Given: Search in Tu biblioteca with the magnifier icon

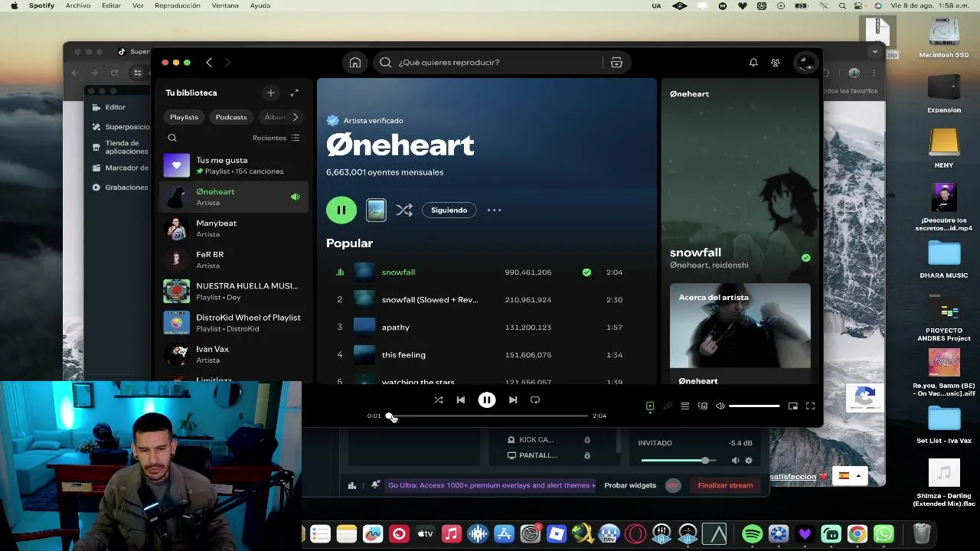Looking at the screenshot, I should [172, 138].
